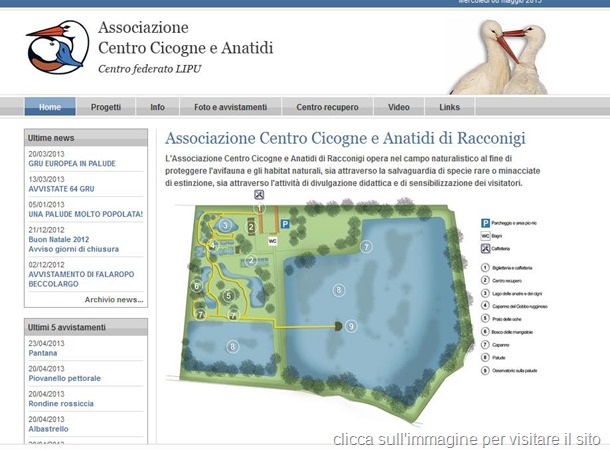Select marker 2 on the brown building
610x450 pixels.
[x=251, y=227]
